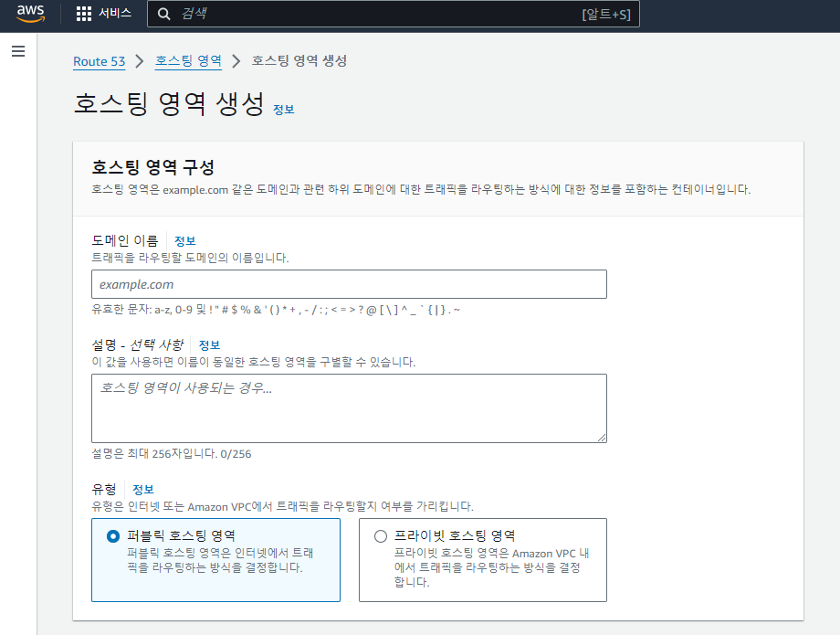This screenshot has width=840, height=635.
Task: Open the hamburger side navigation menu
Action: [18, 51]
